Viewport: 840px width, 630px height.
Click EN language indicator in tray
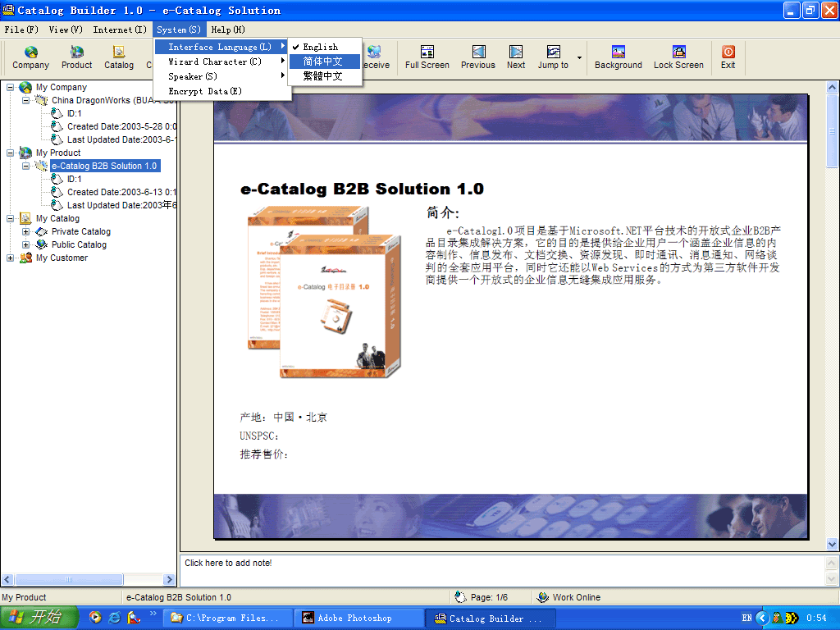746,619
